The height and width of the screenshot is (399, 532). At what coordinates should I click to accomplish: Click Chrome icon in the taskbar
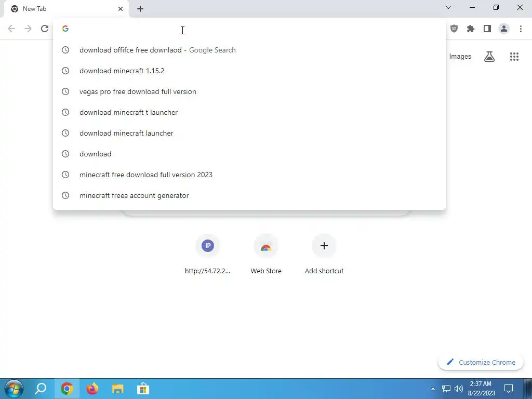[x=67, y=389]
